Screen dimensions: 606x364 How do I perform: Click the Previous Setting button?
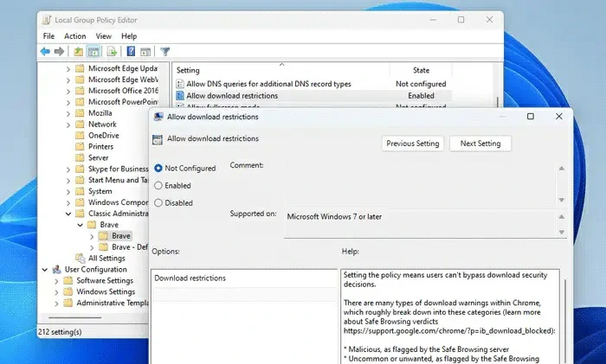click(413, 144)
